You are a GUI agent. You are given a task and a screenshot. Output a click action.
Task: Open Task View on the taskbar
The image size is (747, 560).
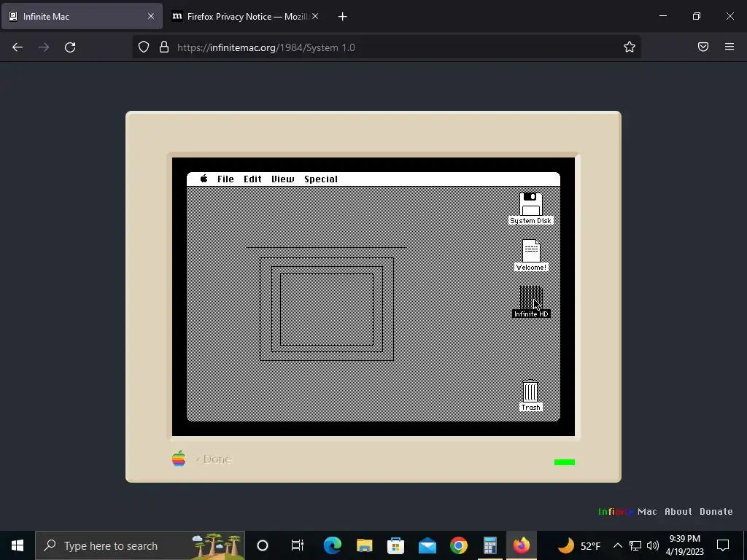298,545
